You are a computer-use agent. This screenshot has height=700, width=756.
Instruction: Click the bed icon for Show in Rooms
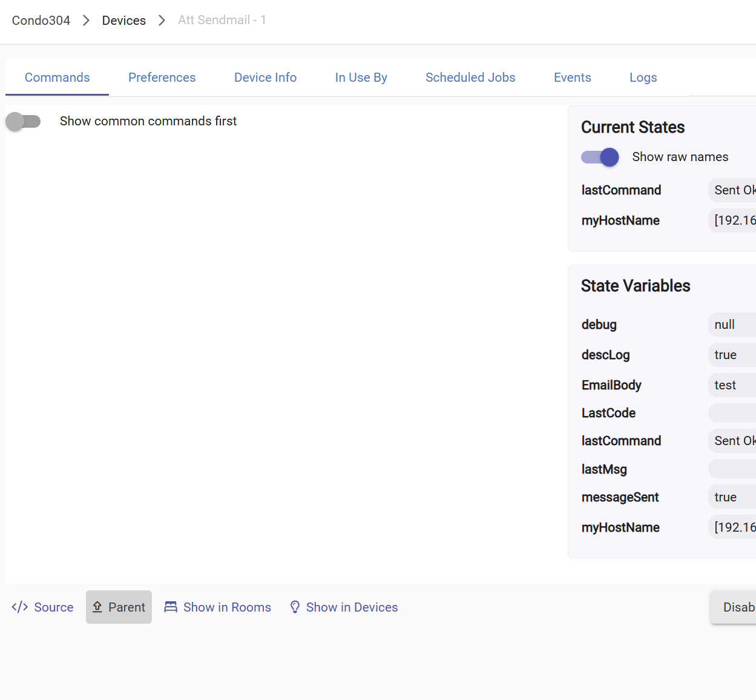click(x=171, y=607)
